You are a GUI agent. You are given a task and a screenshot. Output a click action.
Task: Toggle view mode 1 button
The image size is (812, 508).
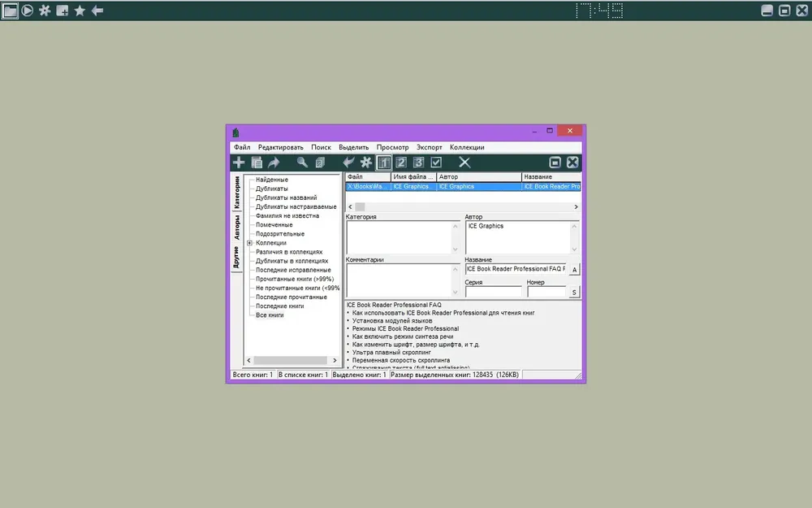click(x=384, y=163)
